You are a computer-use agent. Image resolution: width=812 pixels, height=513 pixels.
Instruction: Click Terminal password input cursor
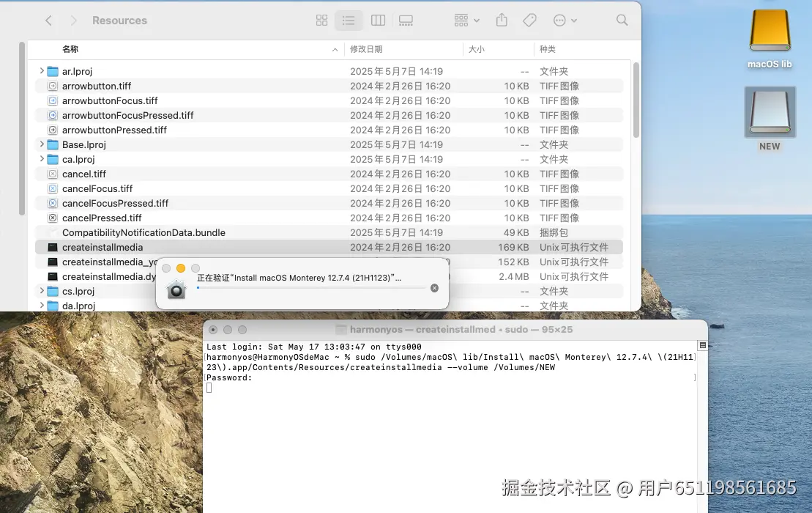209,388
